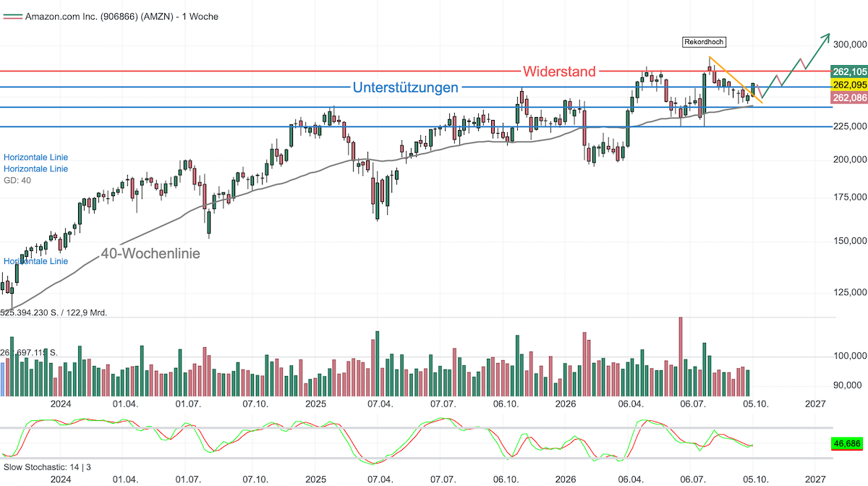Click the "GD: 40" indicator label

18,180
